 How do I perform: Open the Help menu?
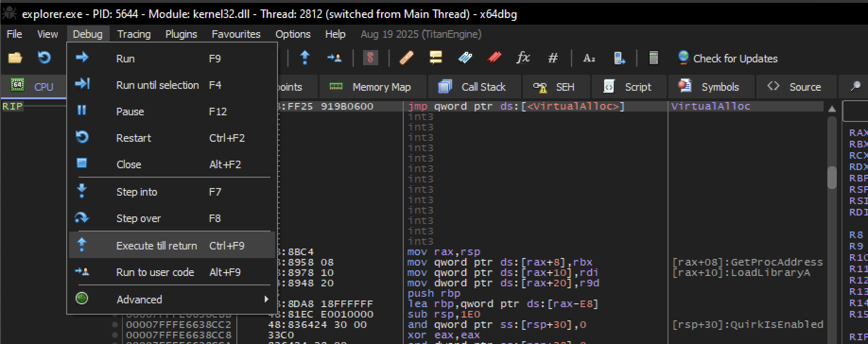coord(335,34)
